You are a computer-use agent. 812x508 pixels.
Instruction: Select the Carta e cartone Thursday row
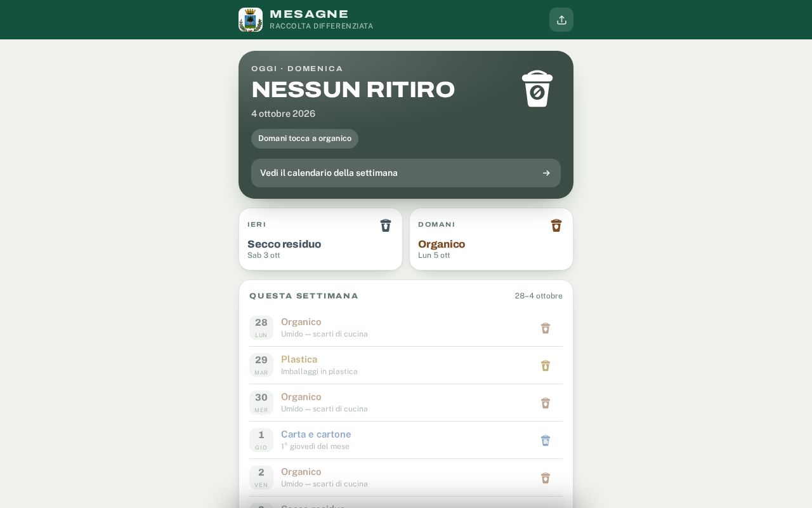pos(406,440)
